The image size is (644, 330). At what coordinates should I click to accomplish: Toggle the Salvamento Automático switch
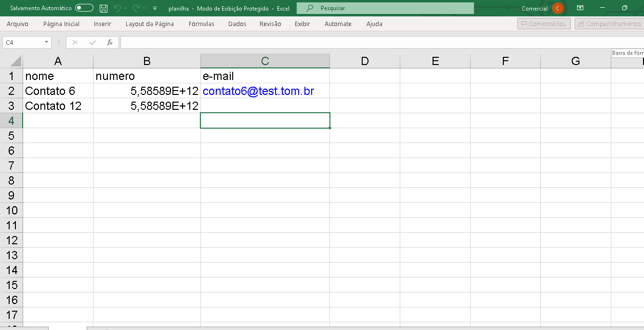(x=84, y=8)
